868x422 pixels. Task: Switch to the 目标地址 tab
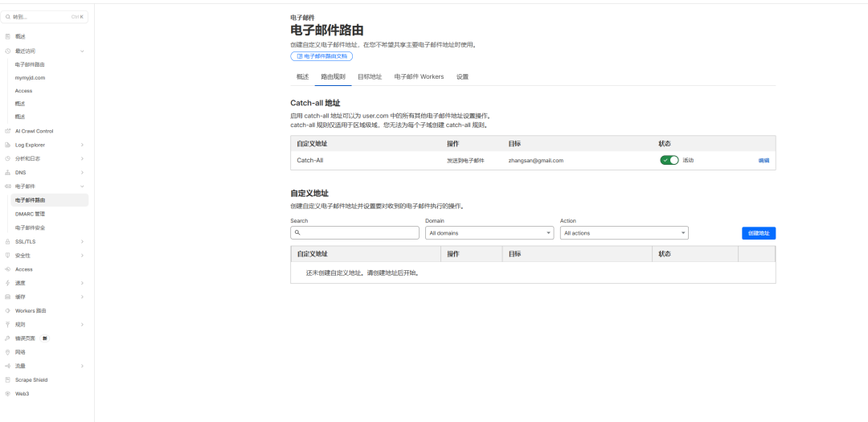pyautogui.click(x=370, y=77)
